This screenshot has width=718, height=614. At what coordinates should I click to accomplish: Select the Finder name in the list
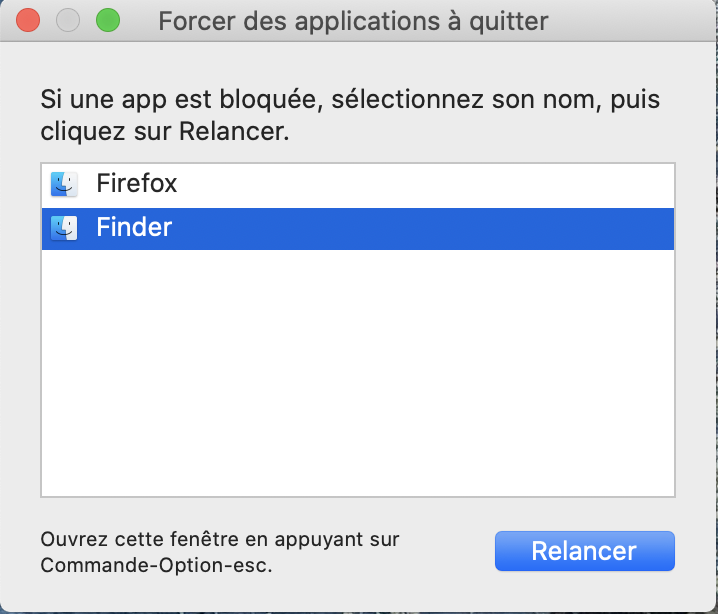[134, 228]
